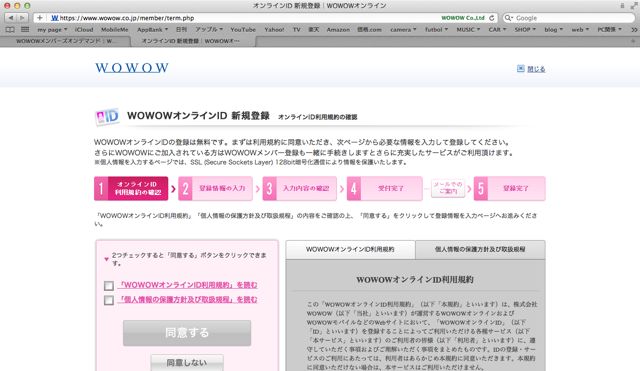
Task: Click step 4 受付完了
Action: click(x=384, y=189)
